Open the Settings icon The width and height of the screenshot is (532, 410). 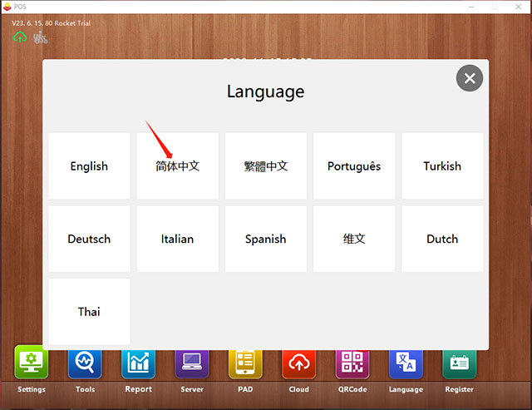point(32,363)
